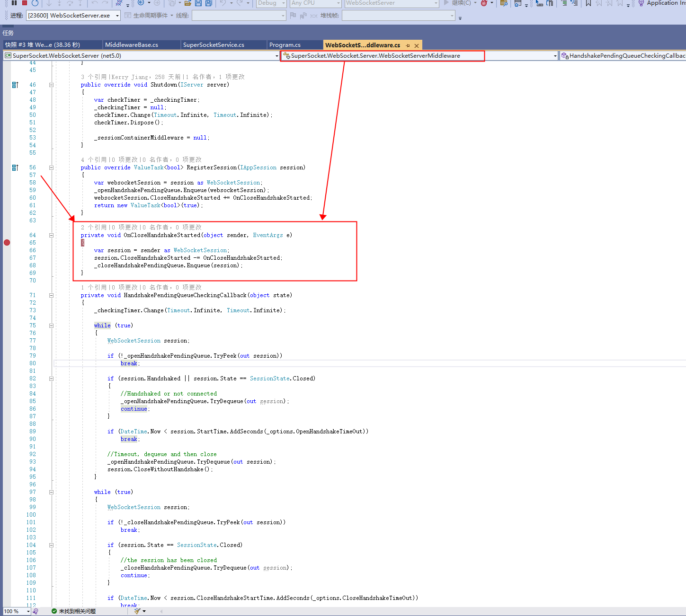Open the thread selection dropdown
Viewport: 686px width, 616px height.
[239, 16]
